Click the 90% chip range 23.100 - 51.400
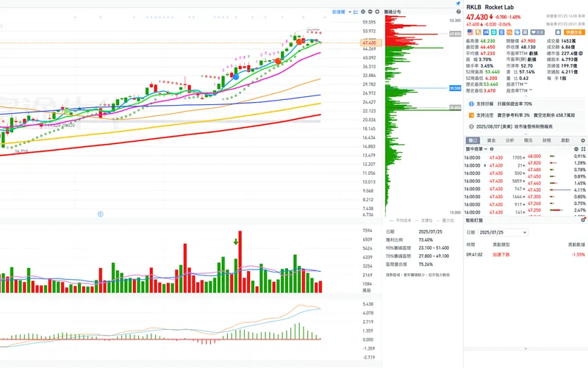 pos(434,248)
